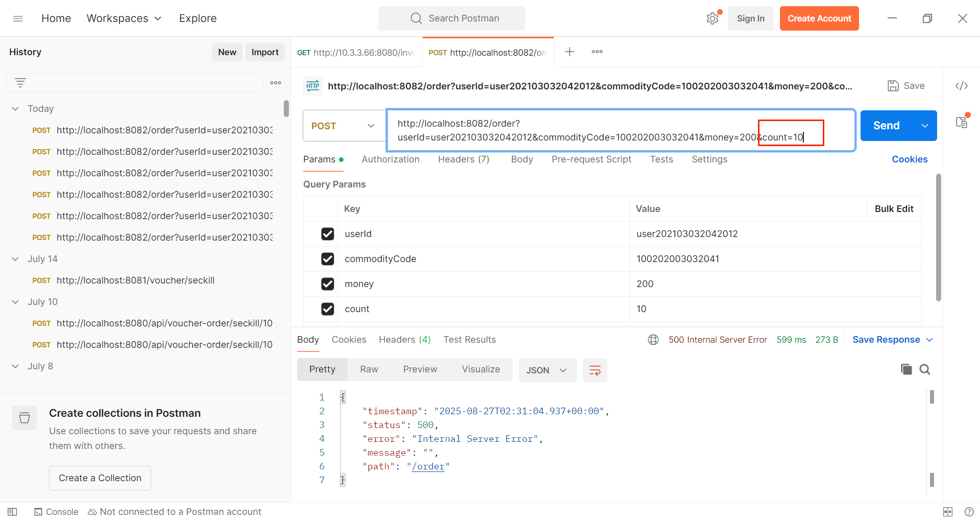Click Not connected to Postman account

(175, 512)
